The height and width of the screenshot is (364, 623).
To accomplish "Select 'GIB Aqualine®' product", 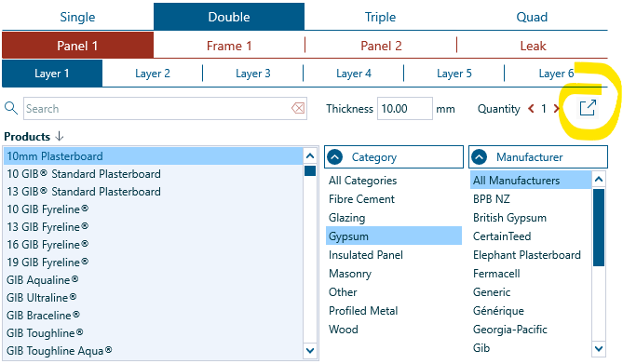I will (x=154, y=280).
